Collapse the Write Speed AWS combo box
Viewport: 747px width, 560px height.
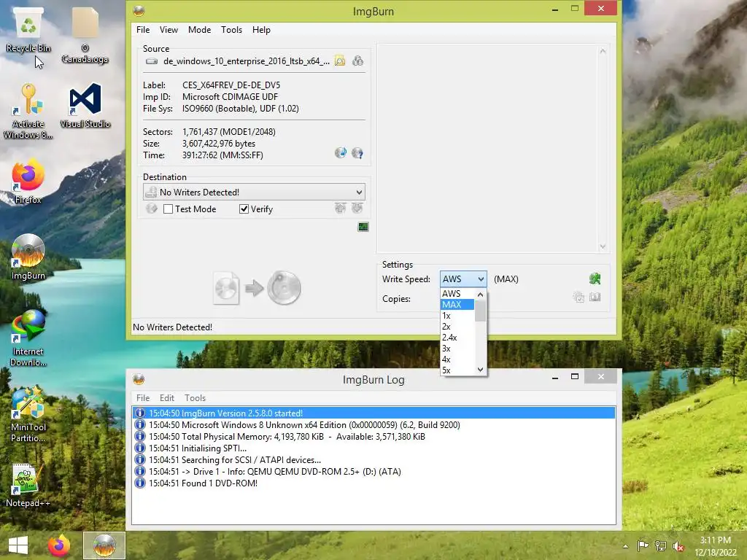[x=463, y=279]
